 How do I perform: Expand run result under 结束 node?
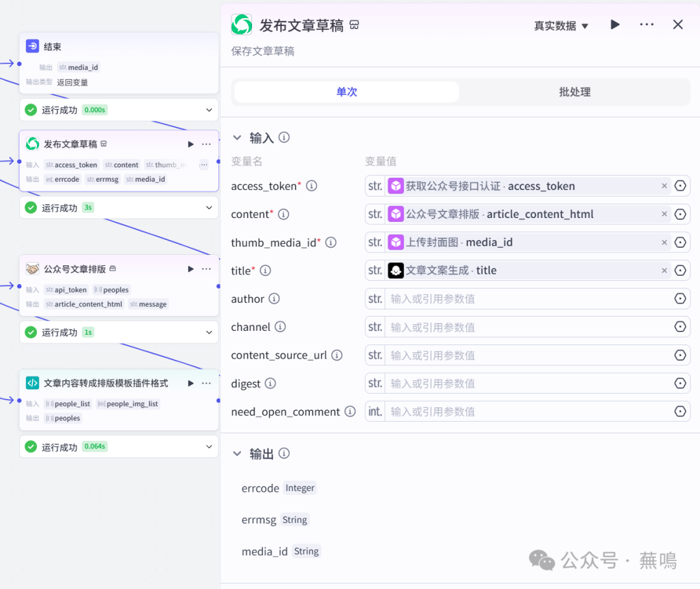point(209,110)
